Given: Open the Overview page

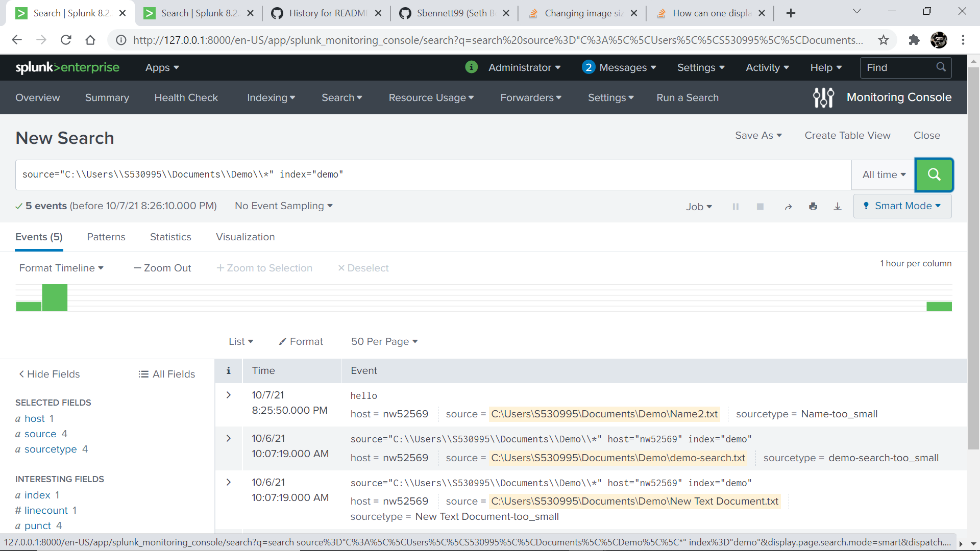Looking at the screenshot, I should pos(37,97).
